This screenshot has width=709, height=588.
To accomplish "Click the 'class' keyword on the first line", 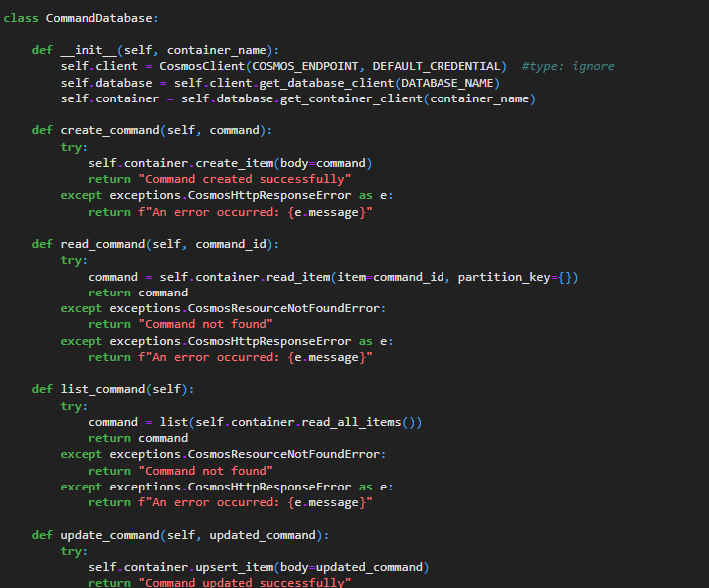I will coord(21,18).
